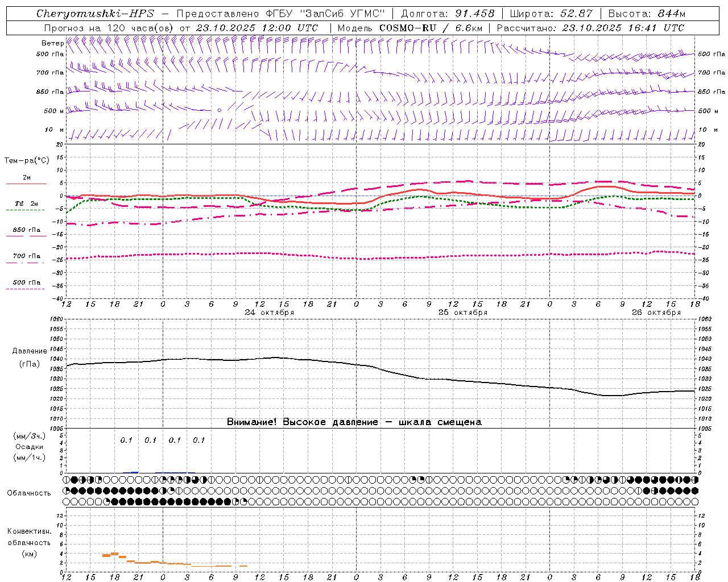Click the 500 гПа temperature legend entry
728x582 pixels.
pyautogui.click(x=26, y=282)
